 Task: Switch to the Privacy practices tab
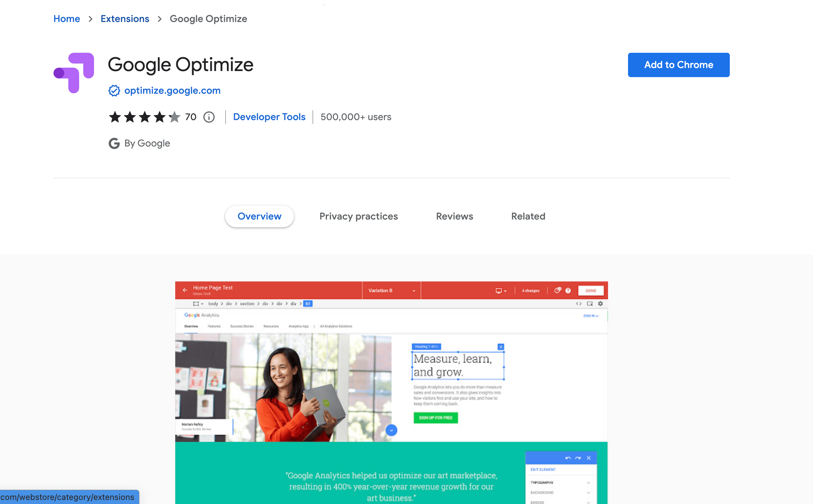click(x=358, y=216)
